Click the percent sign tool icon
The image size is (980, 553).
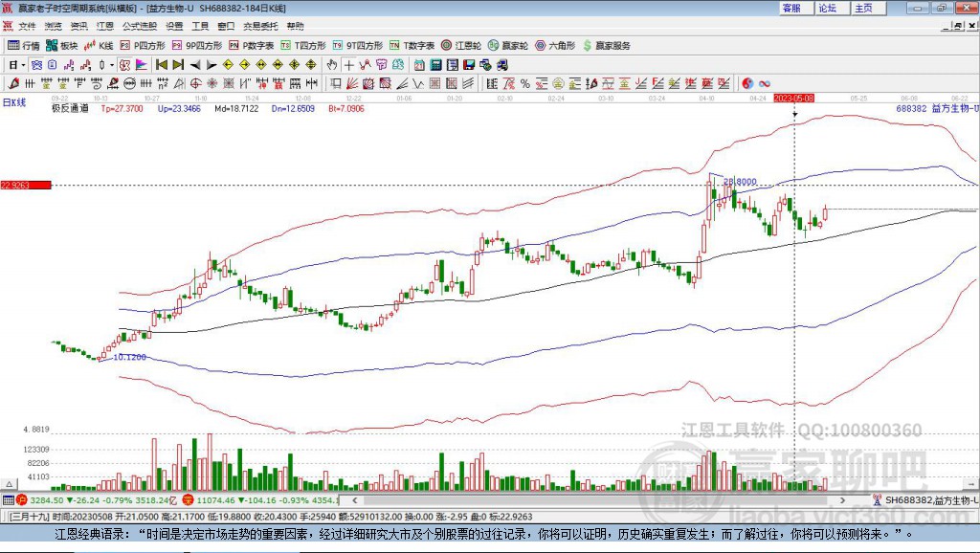coord(525,83)
